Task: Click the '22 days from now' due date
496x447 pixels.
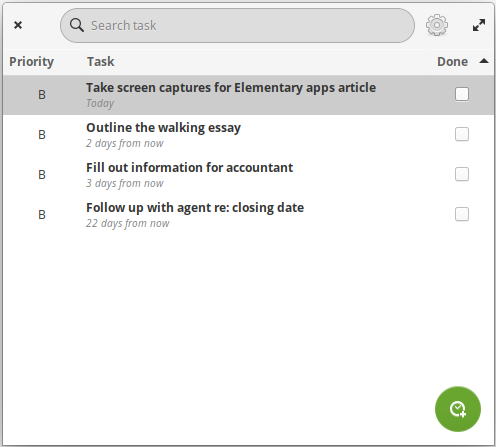Action: (128, 223)
